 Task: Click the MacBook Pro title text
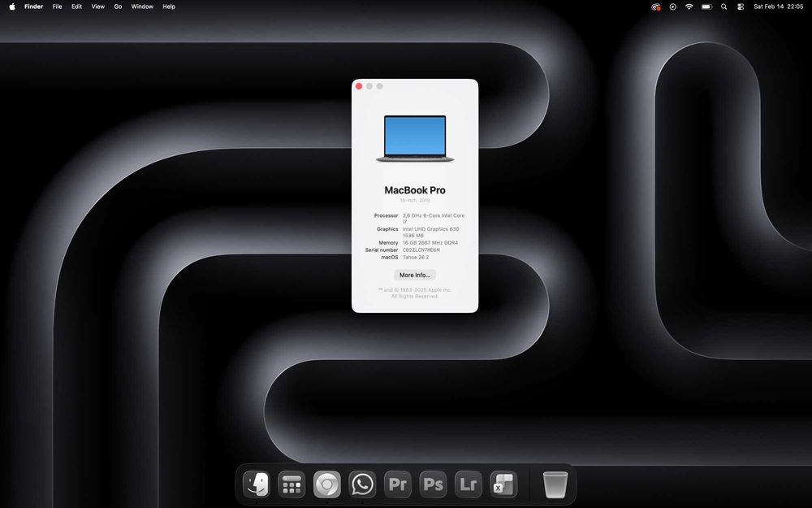click(x=415, y=190)
